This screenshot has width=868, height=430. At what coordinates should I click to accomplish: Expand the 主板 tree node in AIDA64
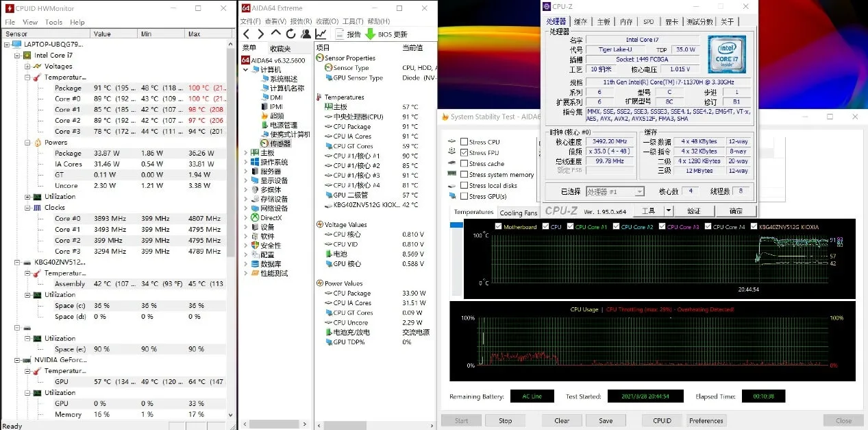[246, 153]
